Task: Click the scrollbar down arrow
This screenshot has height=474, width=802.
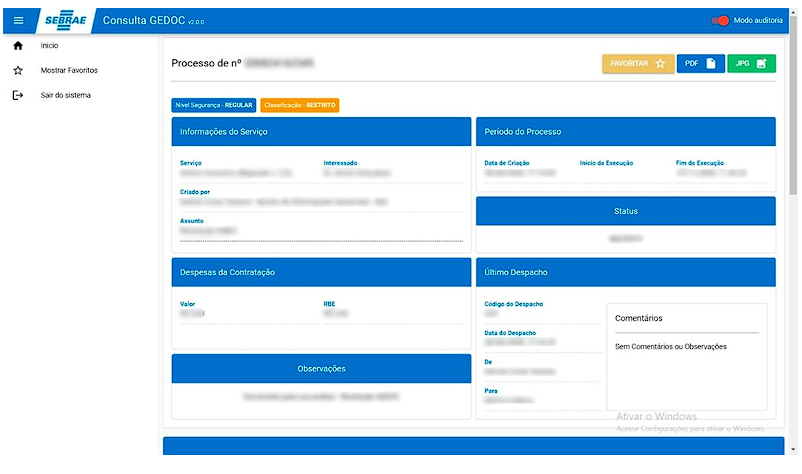Action: tap(793, 450)
